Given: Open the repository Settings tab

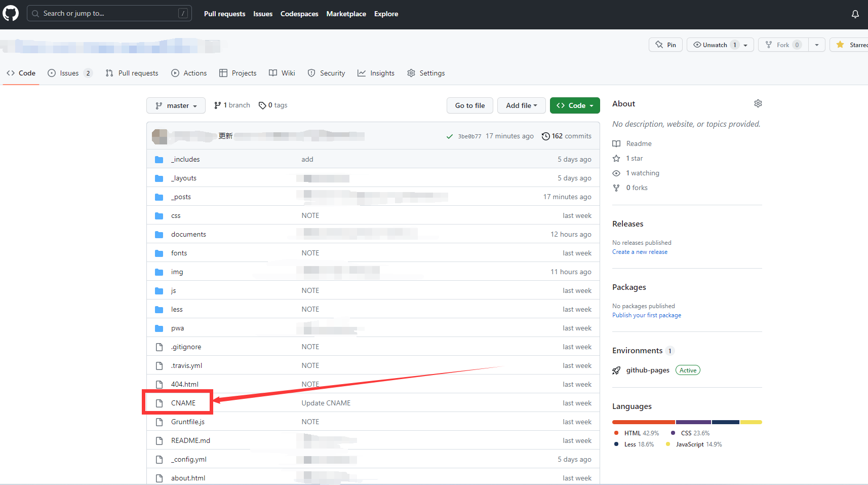Looking at the screenshot, I should click(426, 73).
